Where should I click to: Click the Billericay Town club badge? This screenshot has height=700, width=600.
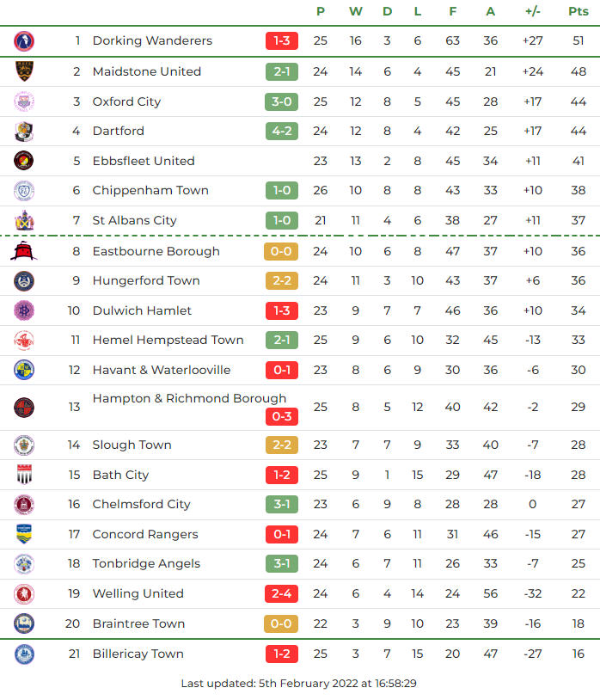click(24, 654)
